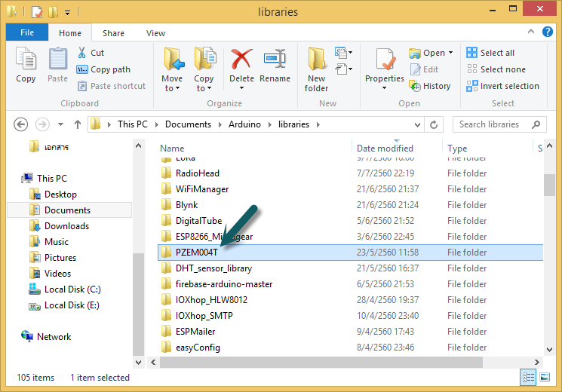Click Select all
Viewport: 562px width, 392px height.
point(490,53)
